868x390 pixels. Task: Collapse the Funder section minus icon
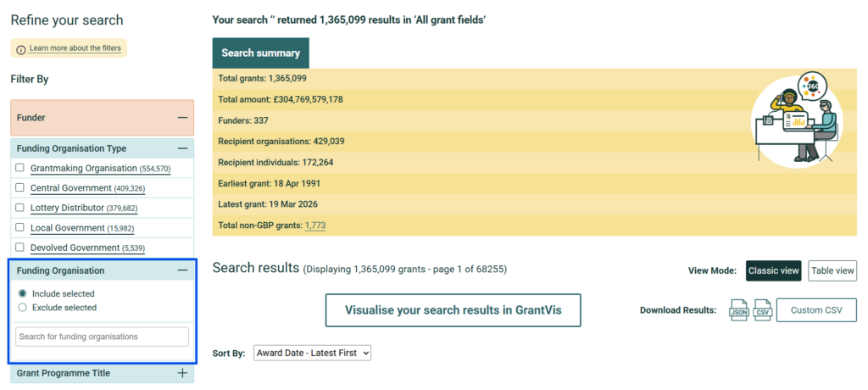point(182,118)
